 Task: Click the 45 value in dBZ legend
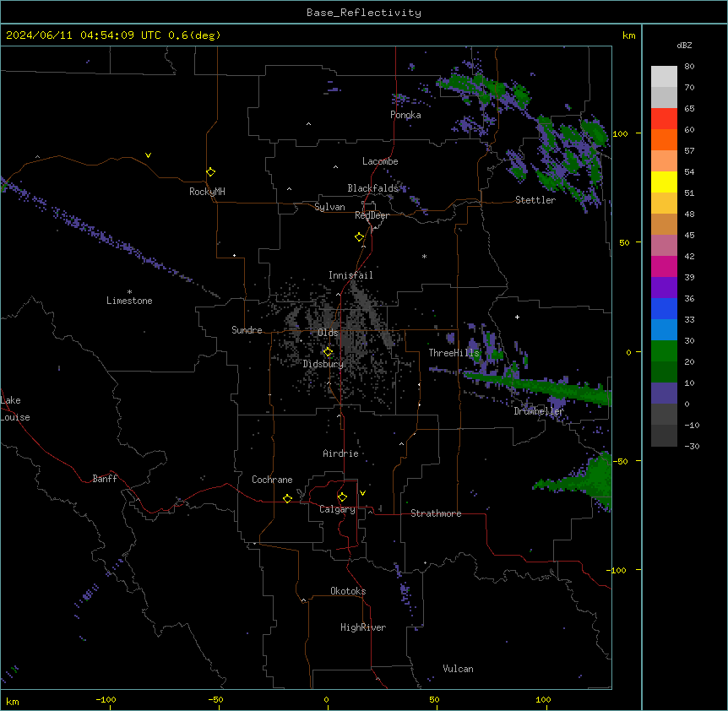pyautogui.click(x=689, y=236)
